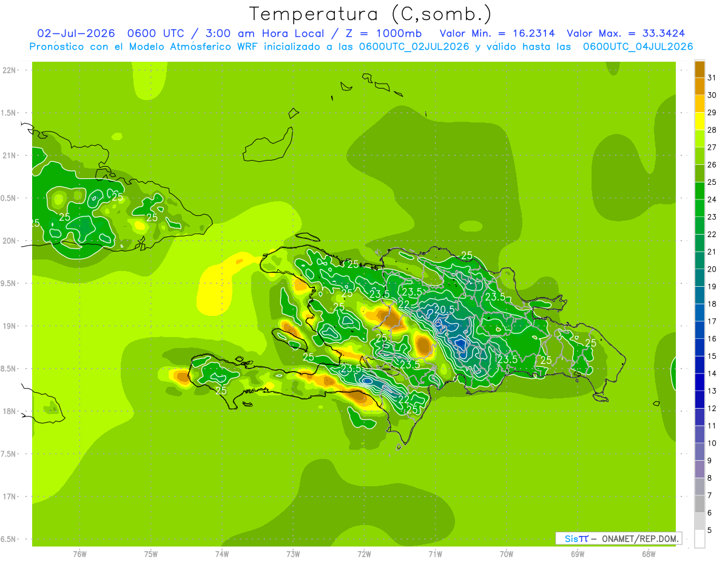This screenshot has width=728, height=562.
Task: Click the legend swatch between 27 and 28
Action: [699, 138]
